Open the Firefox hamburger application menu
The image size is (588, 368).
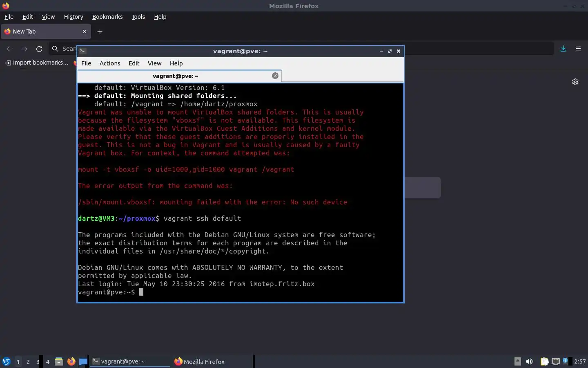578,49
